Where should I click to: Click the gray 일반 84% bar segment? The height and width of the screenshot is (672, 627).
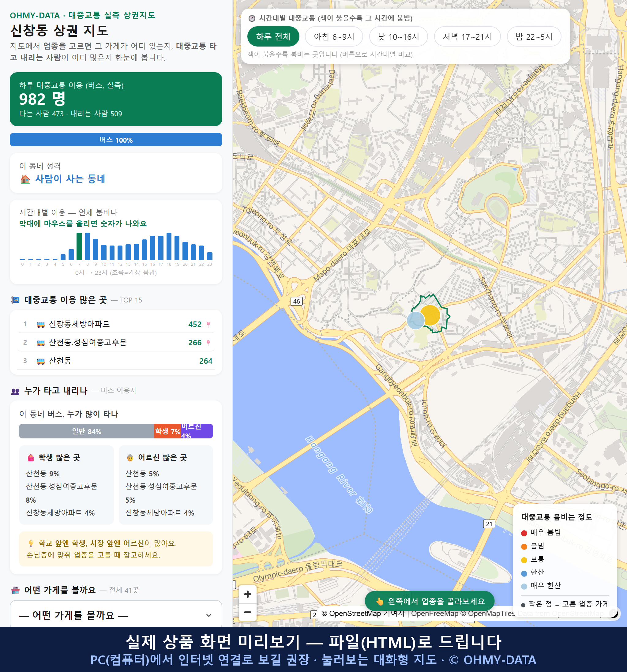click(x=87, y=431)
